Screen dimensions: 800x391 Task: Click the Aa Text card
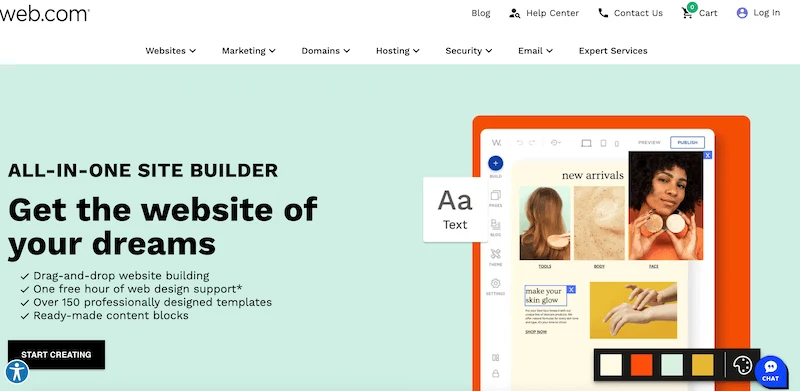coord(455,209)
